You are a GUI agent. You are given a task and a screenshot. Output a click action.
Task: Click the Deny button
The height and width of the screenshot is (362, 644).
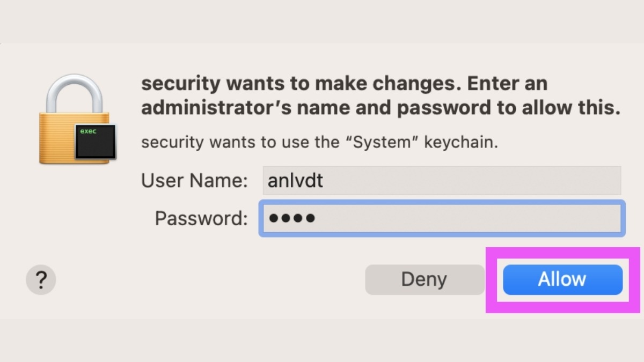coord(424,279)
